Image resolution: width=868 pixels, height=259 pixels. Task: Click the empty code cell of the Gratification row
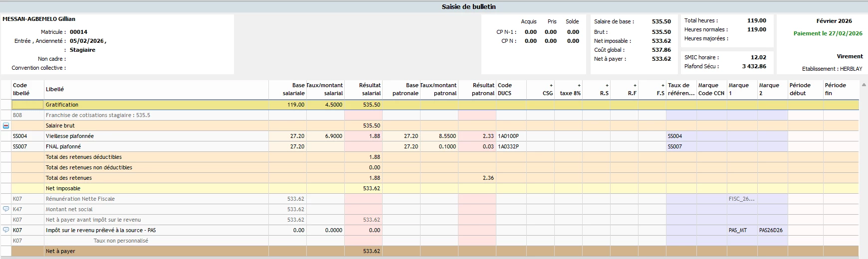tap(27, 105)
